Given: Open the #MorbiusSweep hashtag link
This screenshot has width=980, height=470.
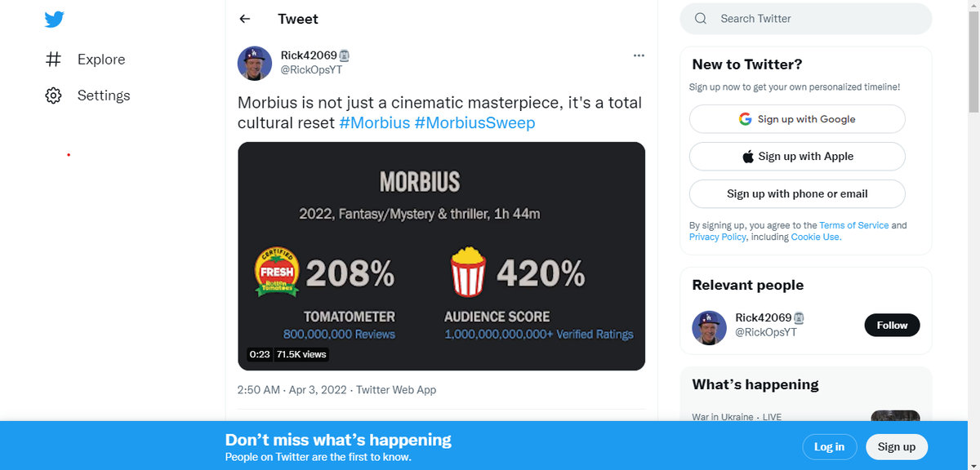Looking at the screenshot, I should coord(474,122).
